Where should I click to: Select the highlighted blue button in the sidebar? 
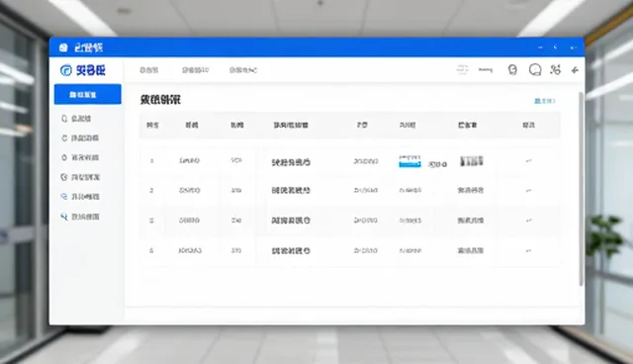pos(88,94)
